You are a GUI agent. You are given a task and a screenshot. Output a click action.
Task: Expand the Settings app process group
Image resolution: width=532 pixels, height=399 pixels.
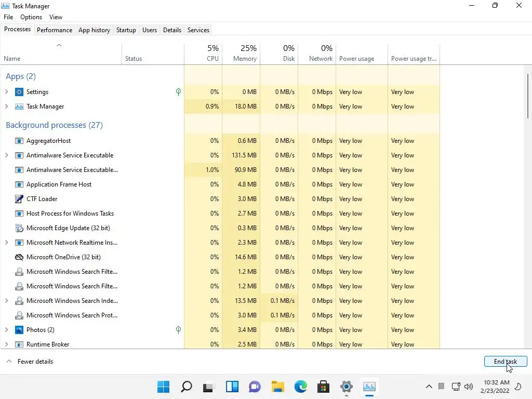(6, 92)
